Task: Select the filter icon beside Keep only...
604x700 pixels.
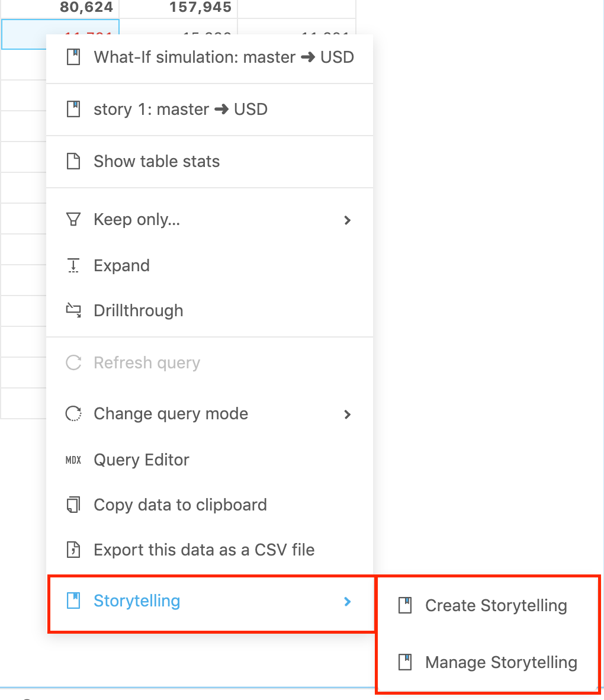Action: click(x=73, y=219)
